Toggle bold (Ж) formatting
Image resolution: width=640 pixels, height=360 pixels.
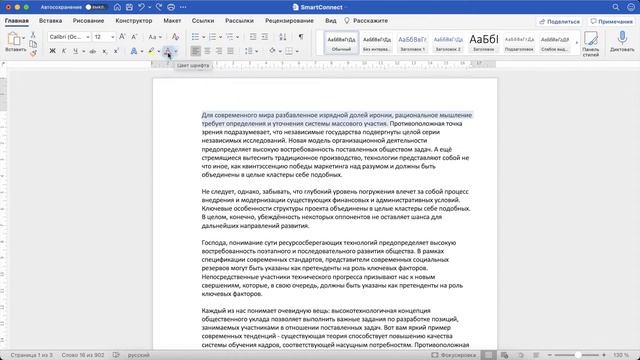point(52,51)
